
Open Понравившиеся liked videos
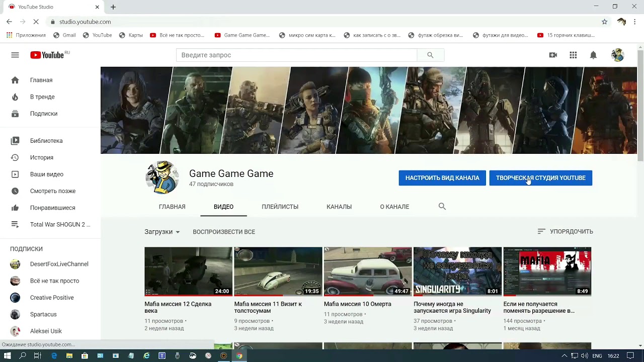tap(50, 208)
